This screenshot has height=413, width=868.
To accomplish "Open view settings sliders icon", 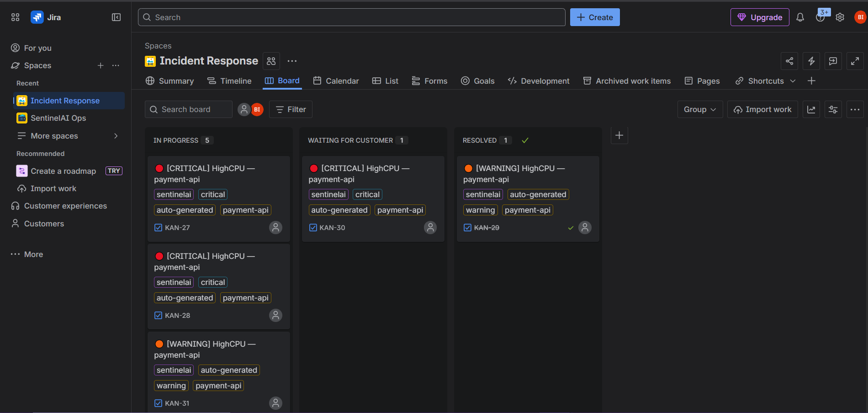I will (833, 109).
